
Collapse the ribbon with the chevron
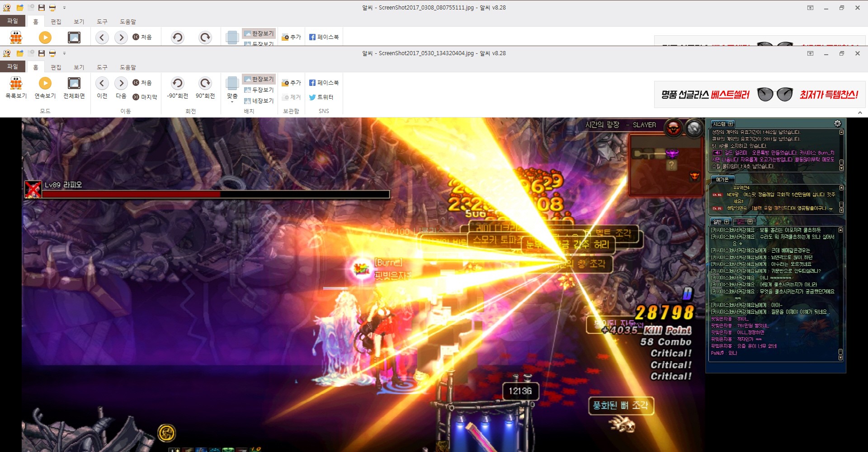pos(860,113)
